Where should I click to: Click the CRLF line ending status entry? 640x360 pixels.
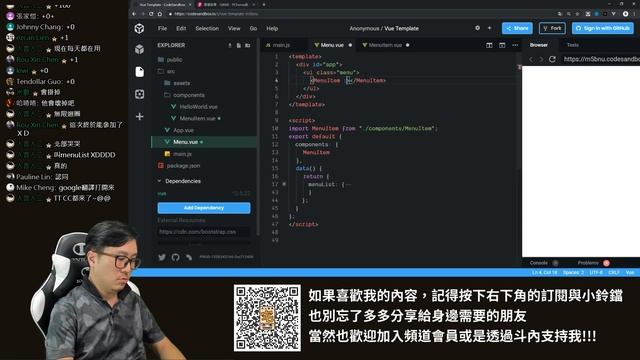coord(614,273)
